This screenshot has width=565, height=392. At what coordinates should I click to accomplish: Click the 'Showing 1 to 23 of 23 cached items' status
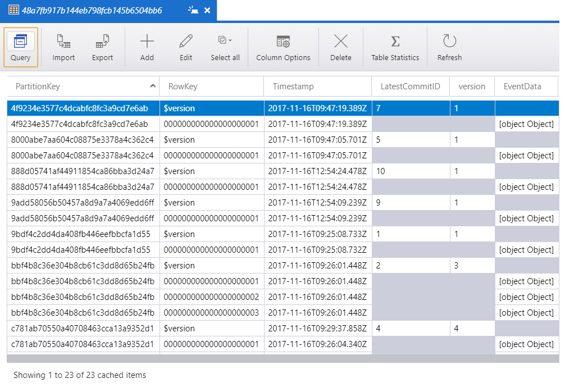80,375
